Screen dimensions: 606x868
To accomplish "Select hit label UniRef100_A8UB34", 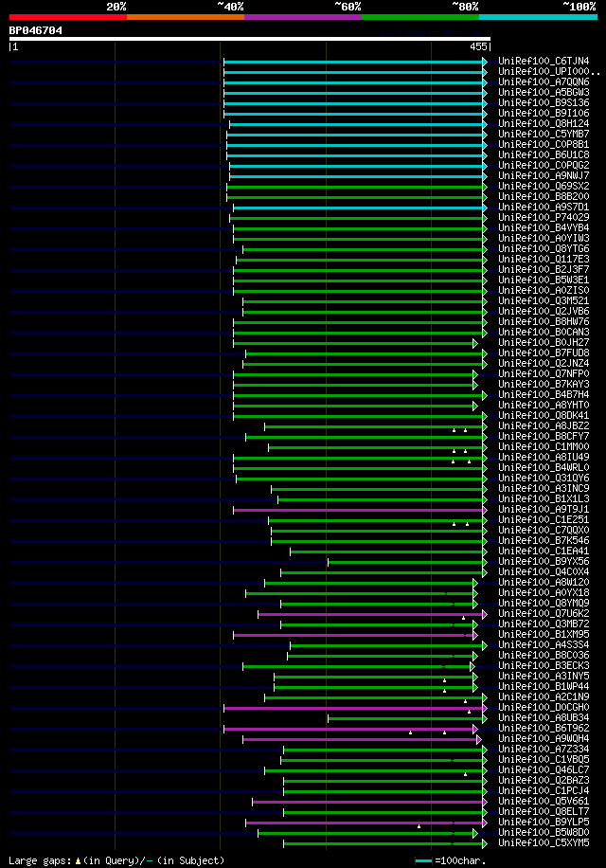I will [544, 718].
